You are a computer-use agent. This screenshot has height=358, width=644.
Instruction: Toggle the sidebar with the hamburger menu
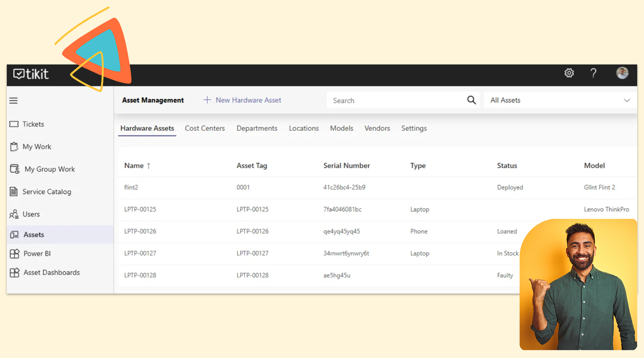tap(13, 100)
